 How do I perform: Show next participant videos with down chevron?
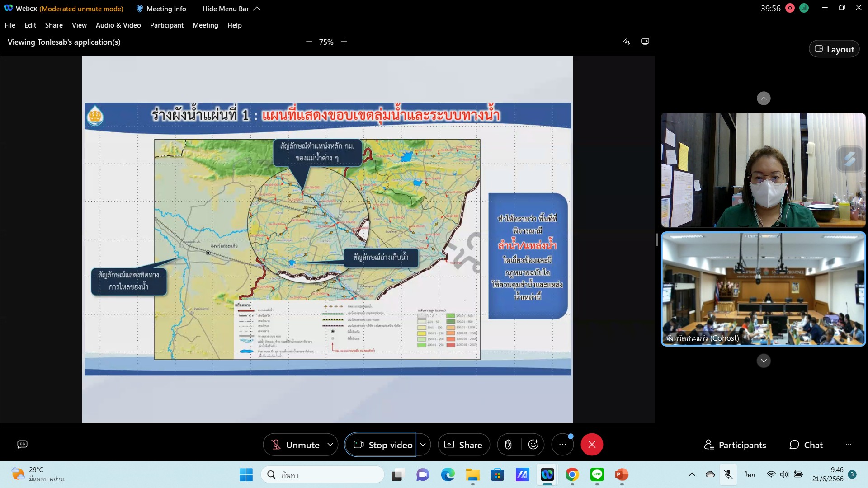coord(764,361)
